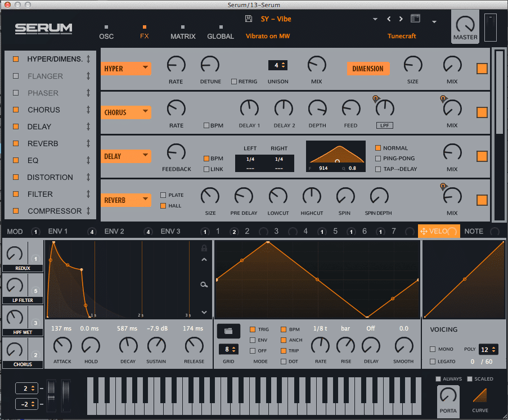Click the reorder arrows beside EQ
The image size is (508, 420).
pos(88,160)
